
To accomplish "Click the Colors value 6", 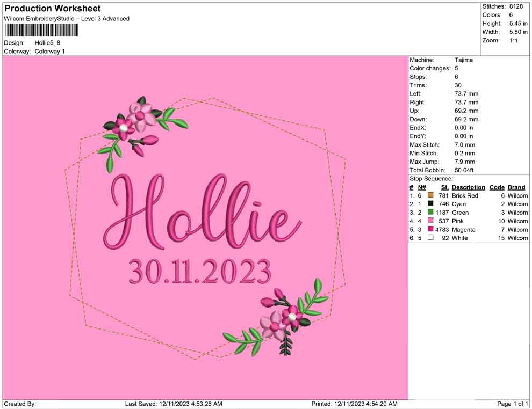I will (511, 15).
